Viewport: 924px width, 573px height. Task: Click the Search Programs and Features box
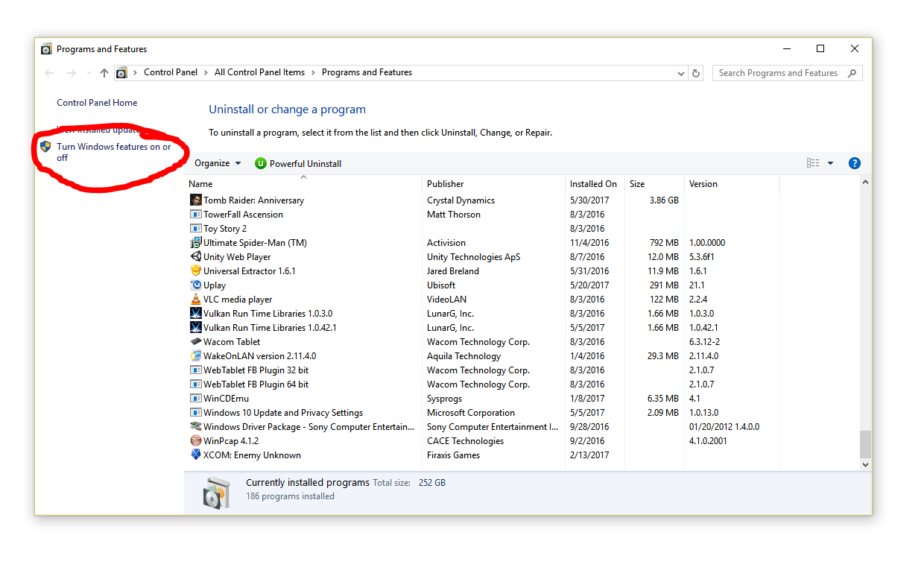click(779, 73)
